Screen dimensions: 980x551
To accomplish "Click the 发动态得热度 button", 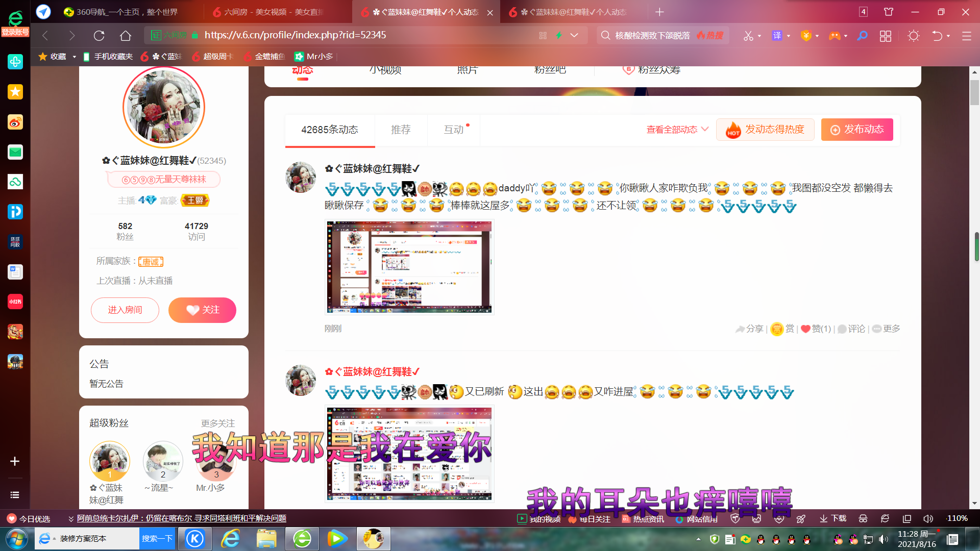I will pos(765,130).
